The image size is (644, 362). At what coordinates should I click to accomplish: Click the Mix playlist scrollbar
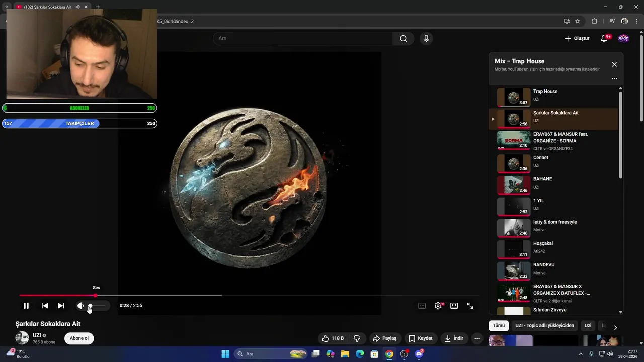tap(620, 135)
